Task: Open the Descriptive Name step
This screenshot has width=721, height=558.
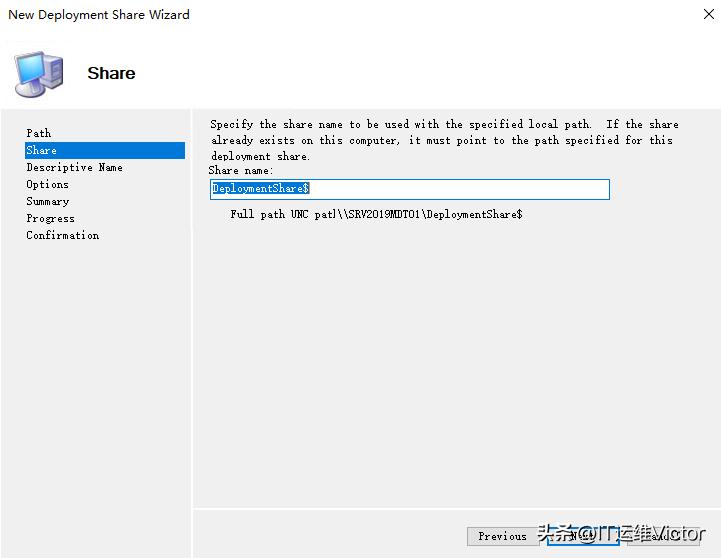Action: click(x=74, y=167)
